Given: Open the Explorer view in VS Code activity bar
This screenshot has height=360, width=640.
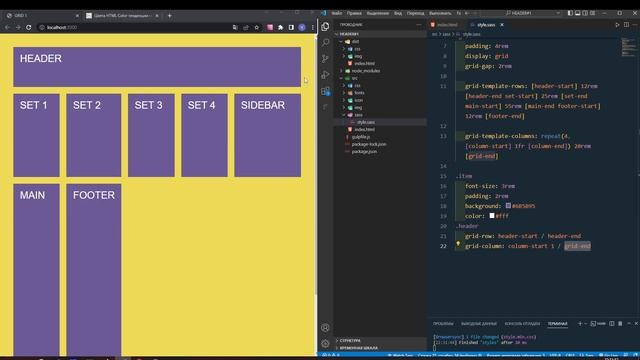Looking at the screenshot, I should pos(325,27).
